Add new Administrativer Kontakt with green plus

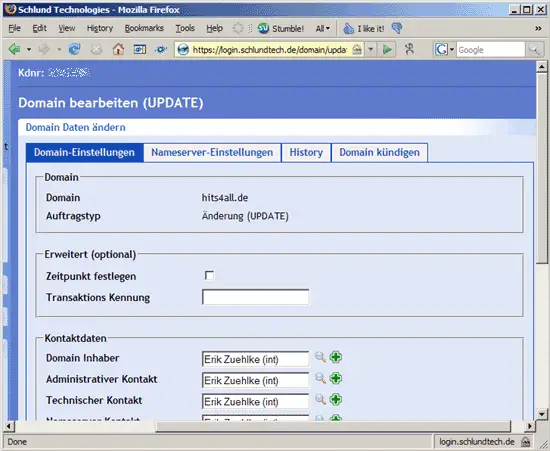(x=336, y=378)
